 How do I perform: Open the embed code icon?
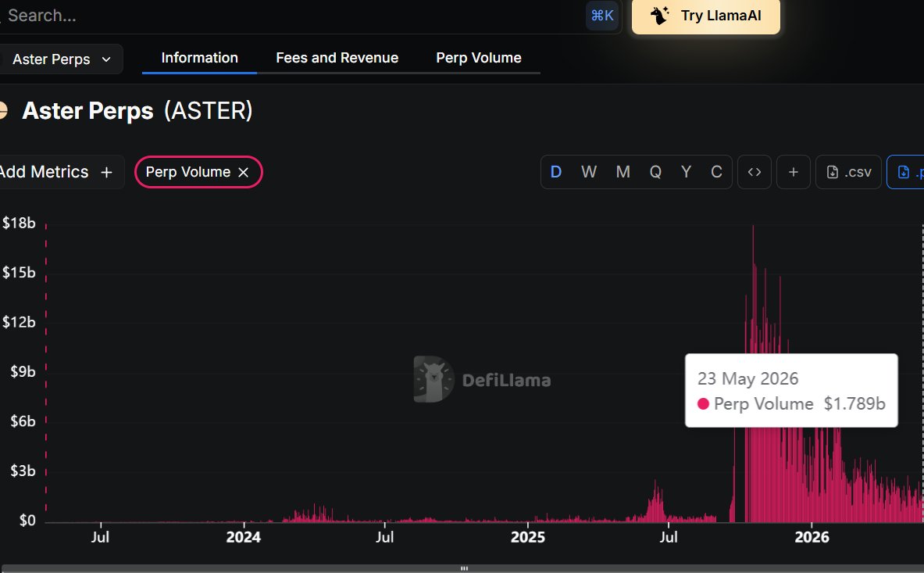pos(755,172)
